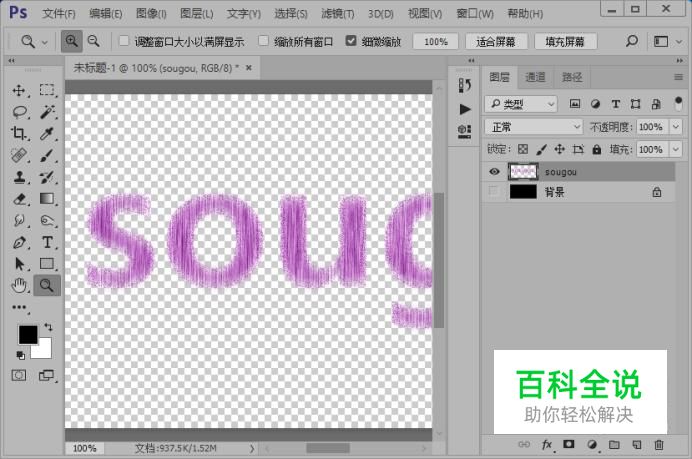Open the Layers panel menu
692x459 pixels.
[678, 77]
